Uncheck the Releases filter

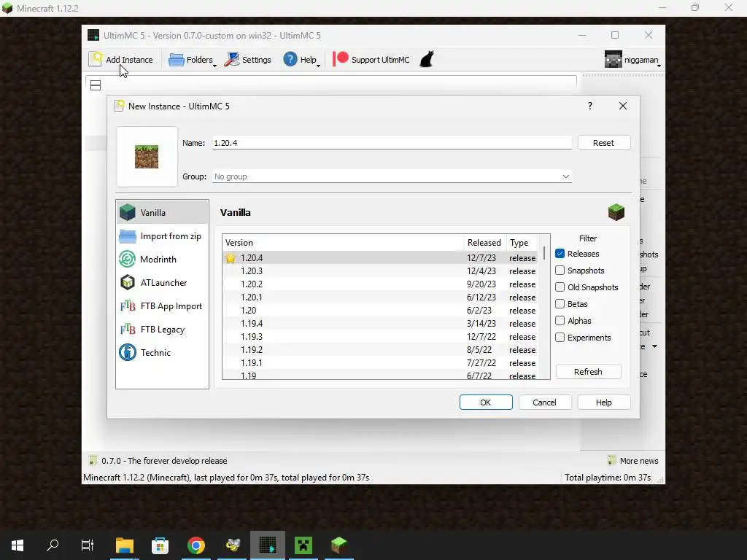pos(560,254)
